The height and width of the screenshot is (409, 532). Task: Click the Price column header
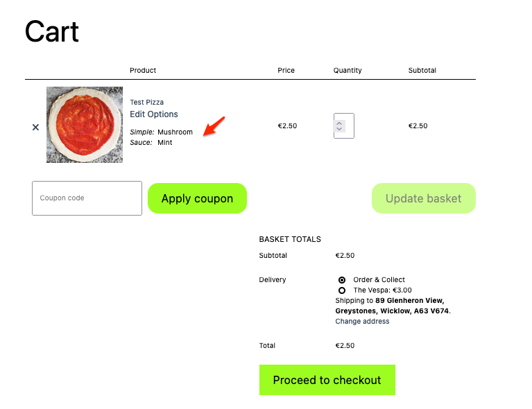[x=286, y=70]
